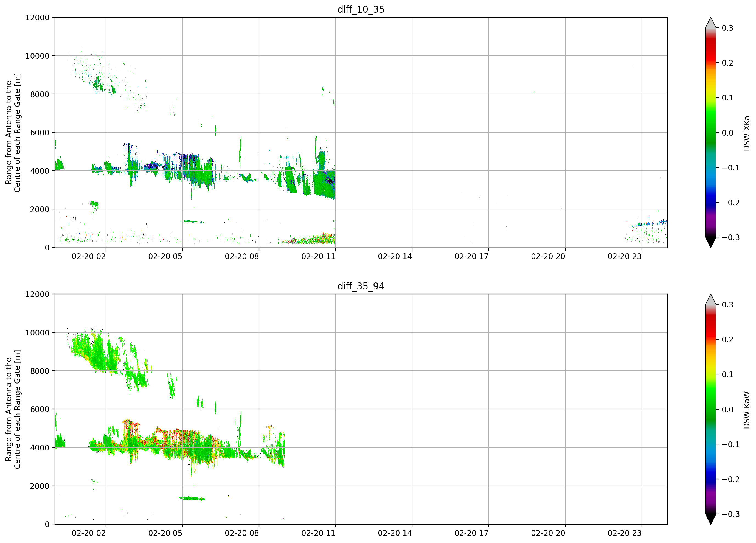Select the 0.2 tick on DSW-XKa colorbar
Viewport: 756px width, 543px height.
pos(727,63)
